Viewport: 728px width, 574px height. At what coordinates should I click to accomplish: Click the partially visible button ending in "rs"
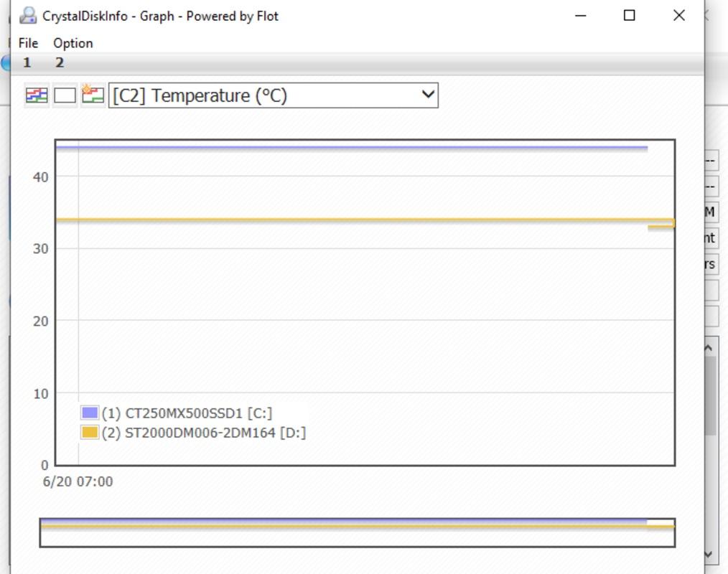(x=712, y=263)
